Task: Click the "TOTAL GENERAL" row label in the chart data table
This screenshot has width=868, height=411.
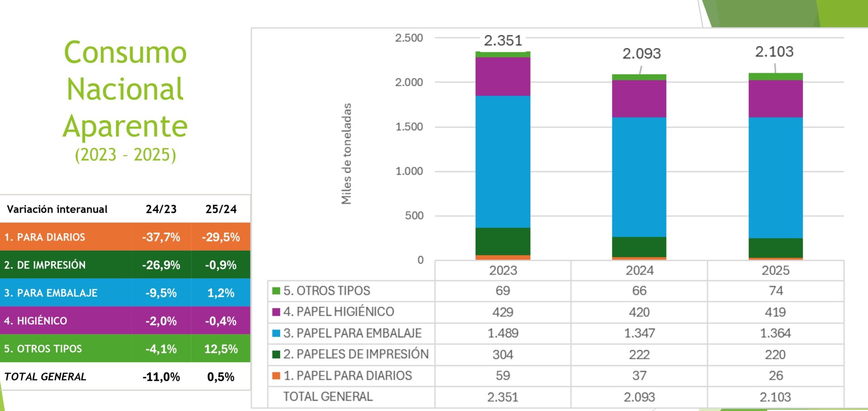Action: tap(328, 397)
